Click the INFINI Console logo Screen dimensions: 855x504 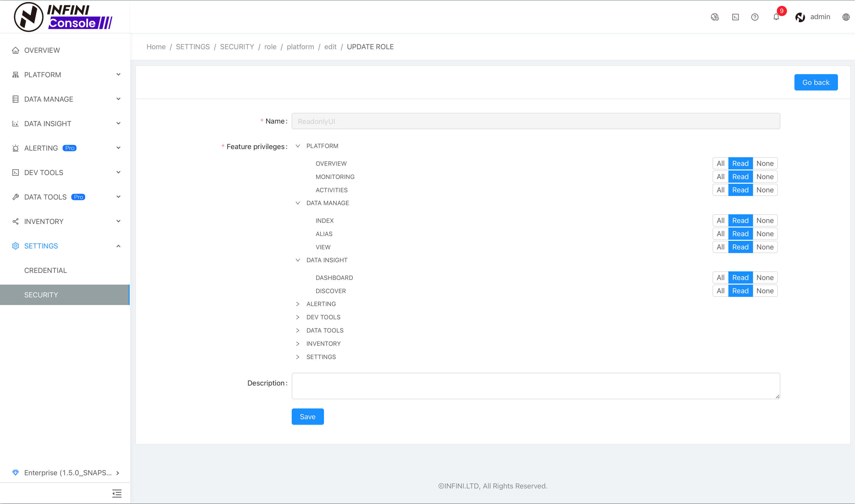pos(63,17)
